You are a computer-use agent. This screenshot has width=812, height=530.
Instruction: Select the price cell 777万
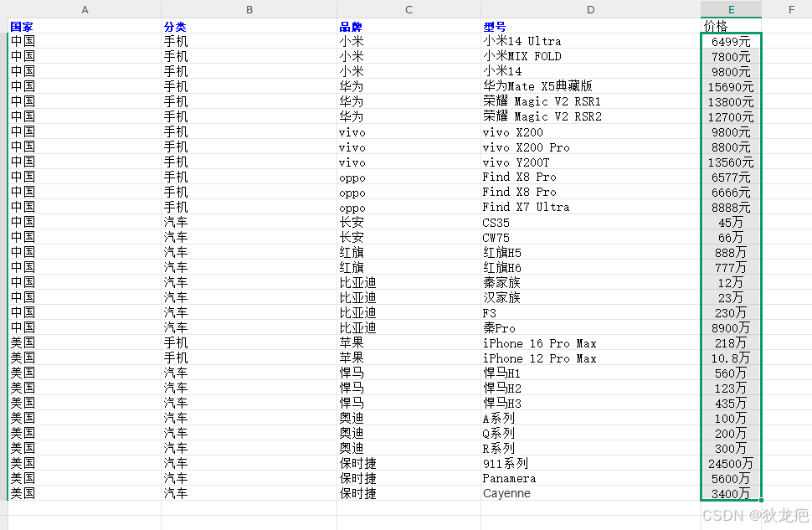[x=731, y=267]
